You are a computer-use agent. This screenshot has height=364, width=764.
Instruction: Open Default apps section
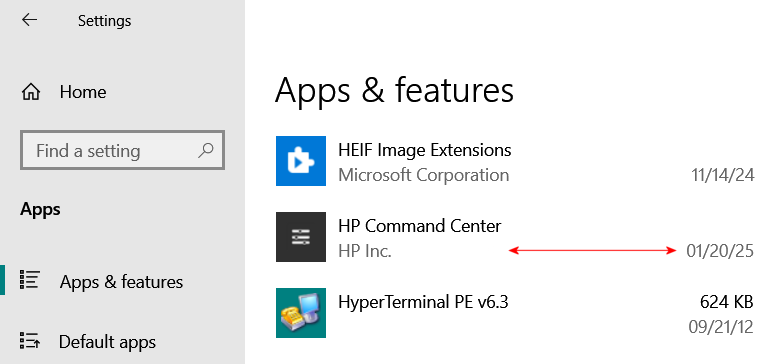pyautogui.click(x=107, y=342)
